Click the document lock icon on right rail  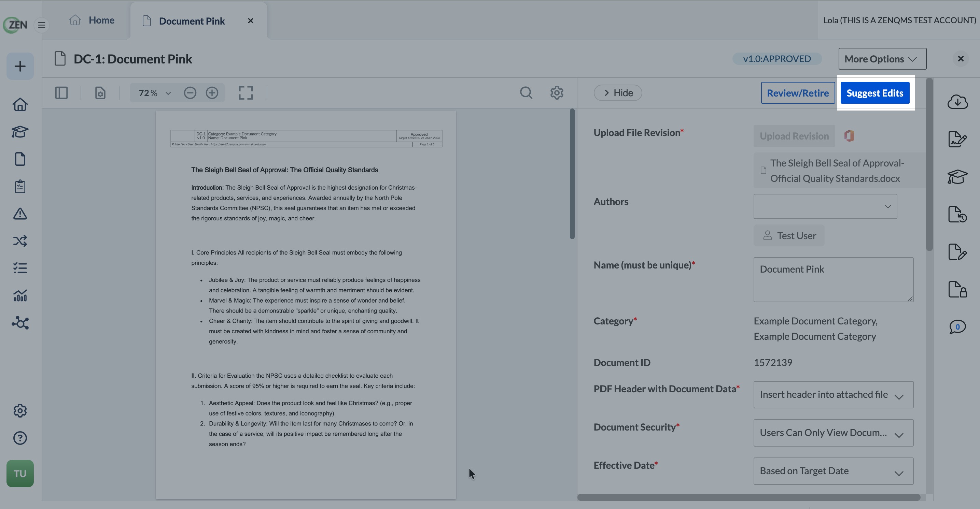click(x=957, y=289)
